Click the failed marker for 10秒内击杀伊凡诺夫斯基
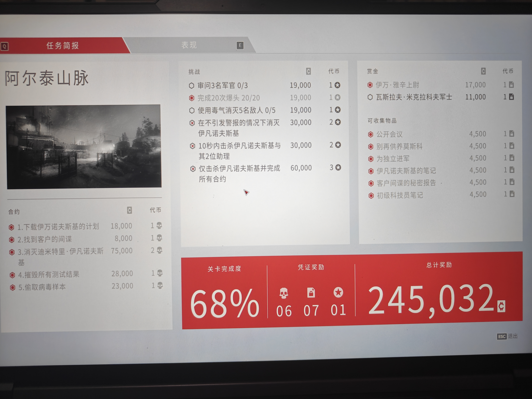This screenshot has height=399, width=532. pos(192,146)
